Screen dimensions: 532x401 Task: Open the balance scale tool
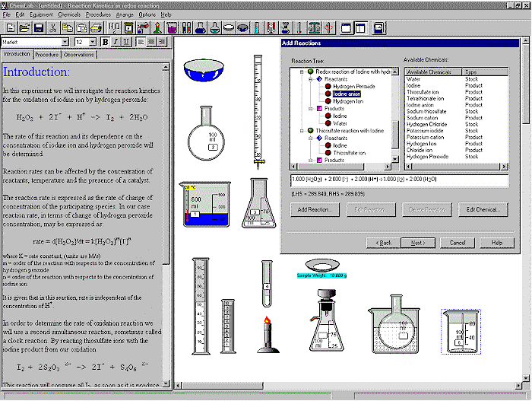[314, 28]
